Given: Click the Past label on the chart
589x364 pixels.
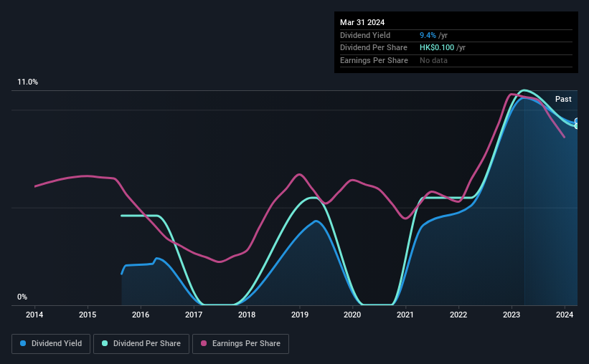Looking at the screenshot, I should coord(563,99).
